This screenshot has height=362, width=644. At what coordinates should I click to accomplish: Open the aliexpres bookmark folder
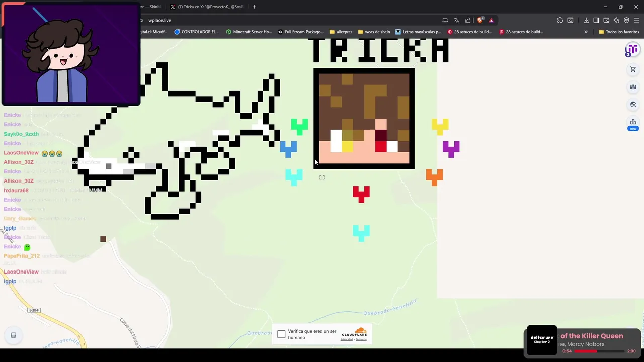pyautogui.click(x=341, y=32)
